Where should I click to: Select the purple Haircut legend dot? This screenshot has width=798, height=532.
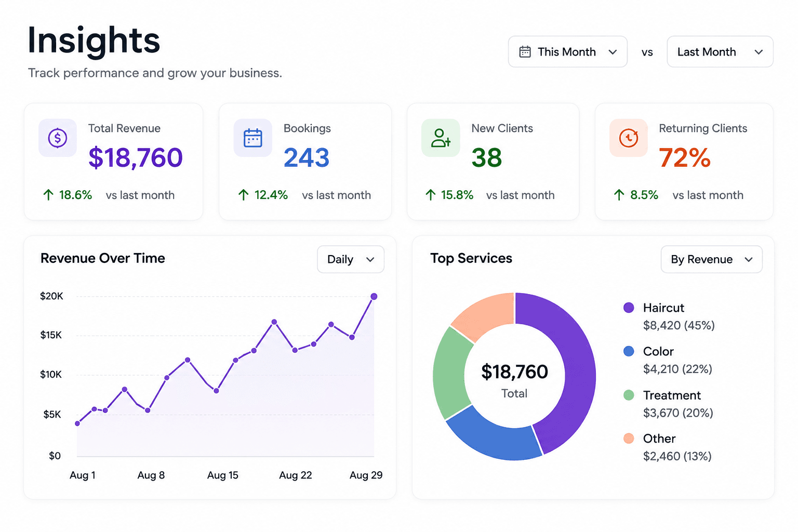(x=629, y=308)
